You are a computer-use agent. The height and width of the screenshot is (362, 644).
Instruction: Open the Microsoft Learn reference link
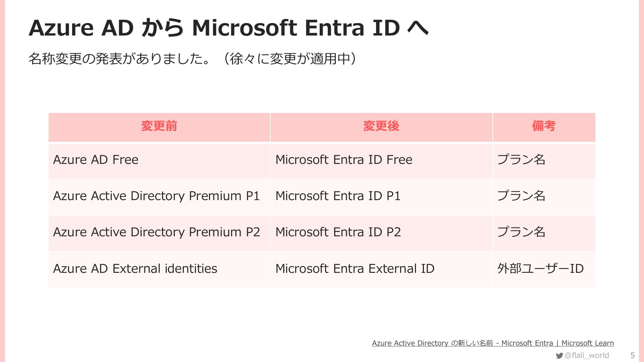[x=493, y=343]
